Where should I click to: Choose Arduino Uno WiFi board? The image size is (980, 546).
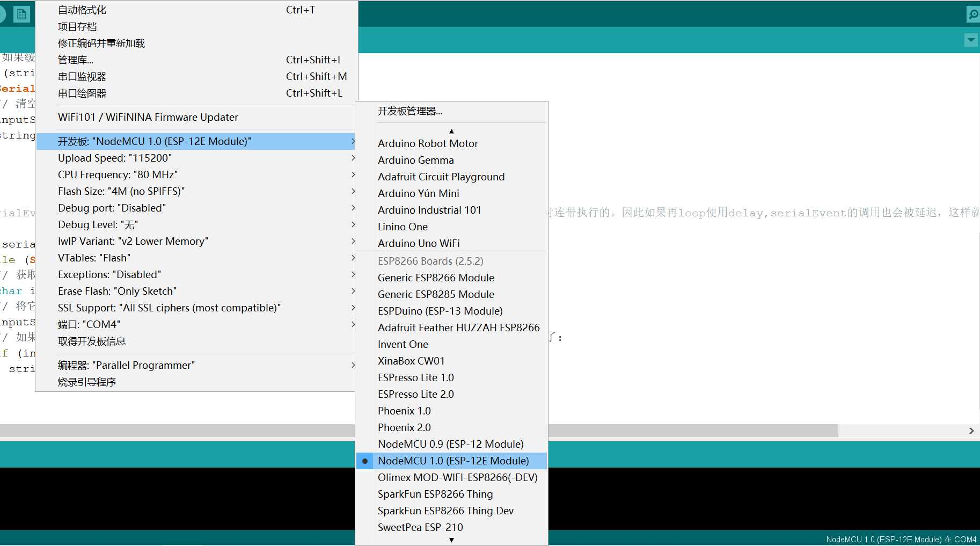pyautogui.click(x=451, y=243)
